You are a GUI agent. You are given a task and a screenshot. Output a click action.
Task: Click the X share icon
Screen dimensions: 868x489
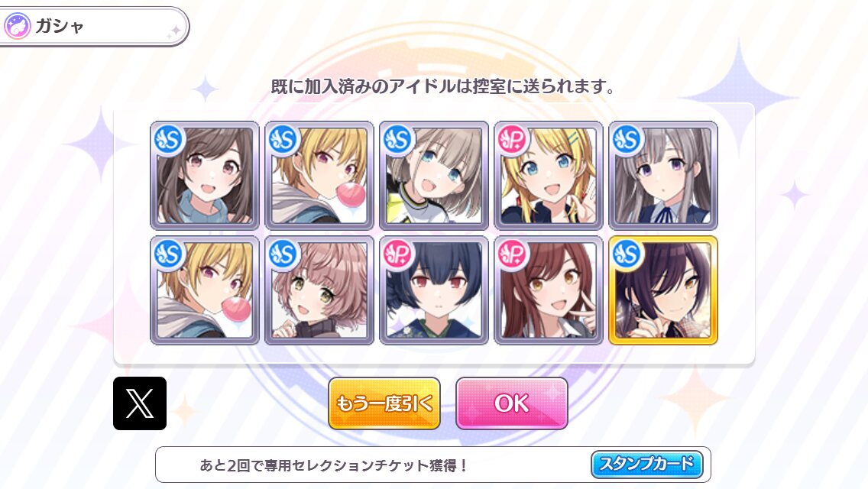(140, 403)
